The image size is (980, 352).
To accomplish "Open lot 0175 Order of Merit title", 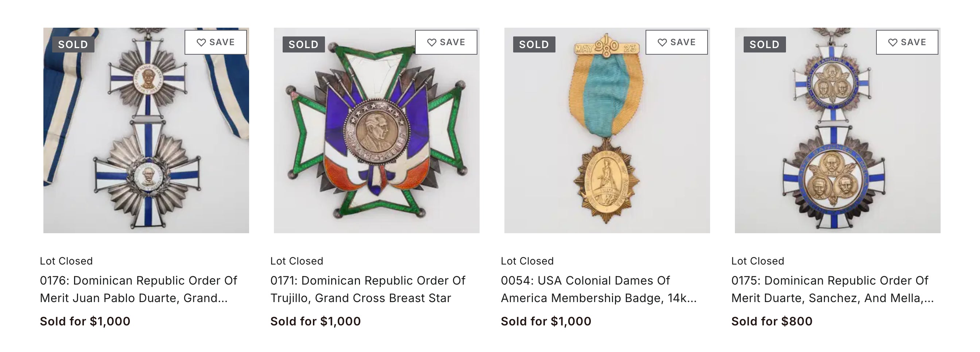I will [832, 289].
